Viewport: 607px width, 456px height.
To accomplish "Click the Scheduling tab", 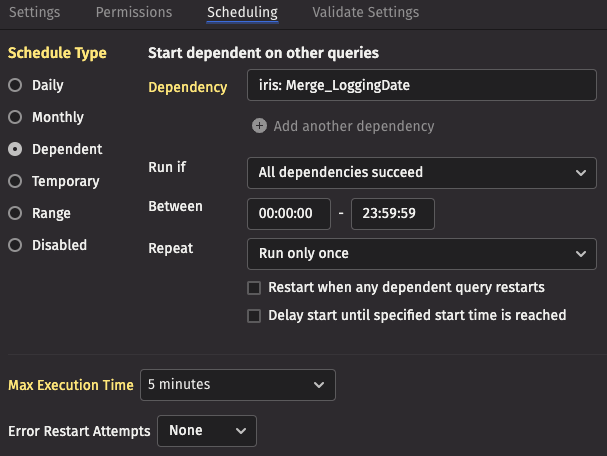I will pos(242,13).
